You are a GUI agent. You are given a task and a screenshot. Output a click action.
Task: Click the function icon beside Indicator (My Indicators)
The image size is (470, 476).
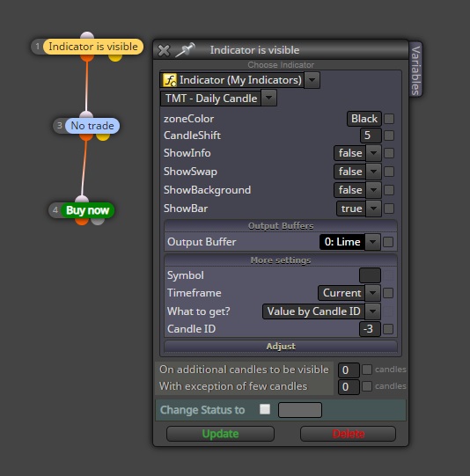[x=170, y=80]
